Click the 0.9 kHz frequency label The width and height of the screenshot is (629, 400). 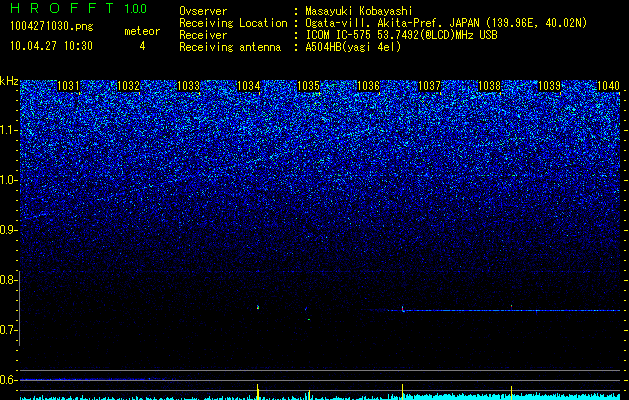pyautogui.click(x=8, y=230)
